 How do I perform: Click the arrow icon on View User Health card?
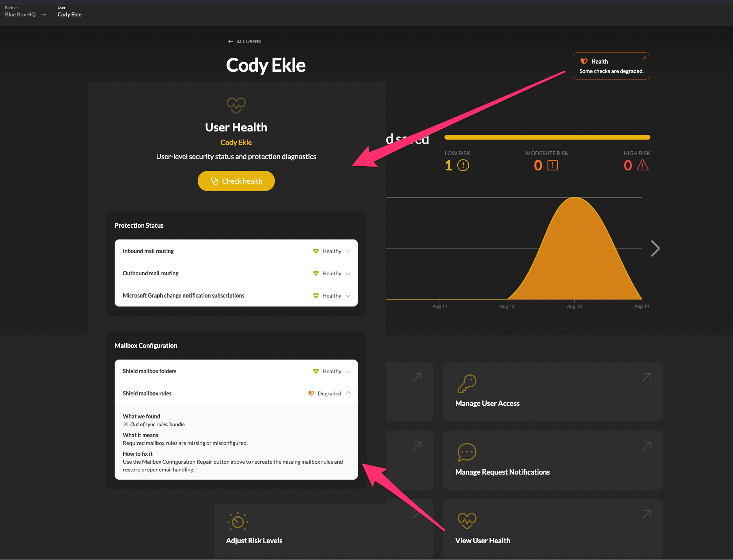coord(646,514)
